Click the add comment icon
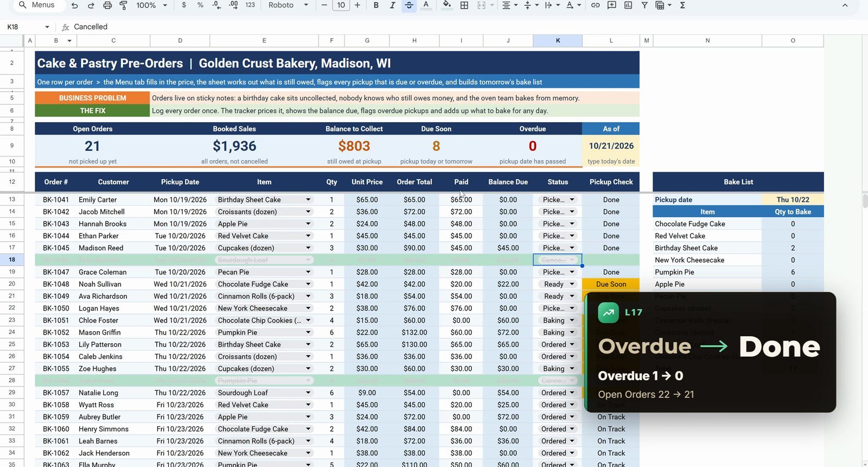Screen dimensions: 868x467 [611, 5]
